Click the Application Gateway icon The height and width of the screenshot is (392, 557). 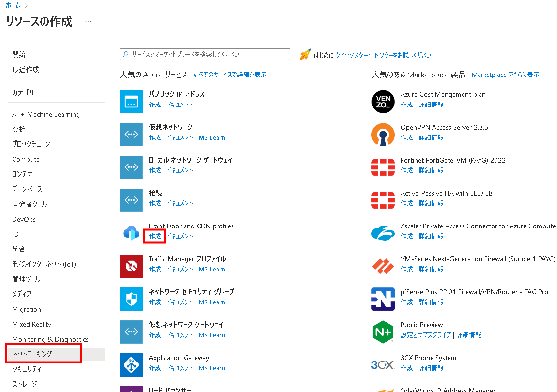tap(131, 365)
